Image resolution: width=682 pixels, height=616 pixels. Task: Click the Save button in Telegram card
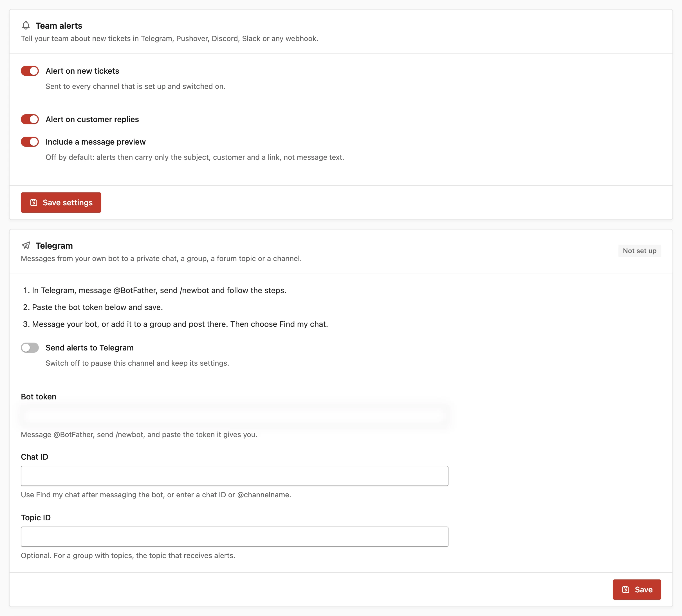(x=637, y=590)
